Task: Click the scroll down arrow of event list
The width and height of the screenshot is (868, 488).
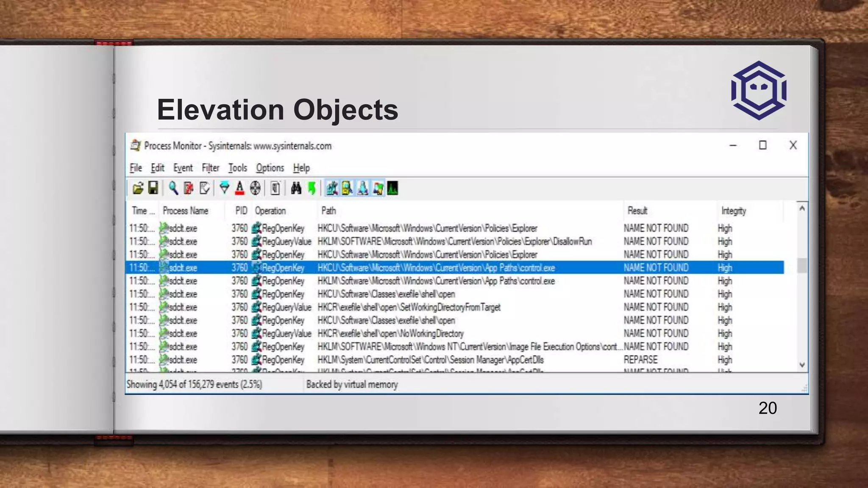Action: 802,365
